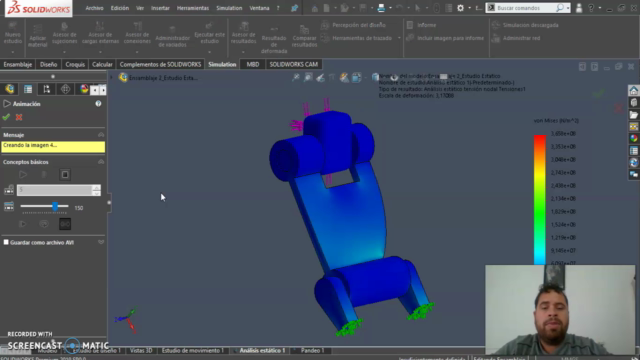Click Percepción del diseño

[353, 25]
